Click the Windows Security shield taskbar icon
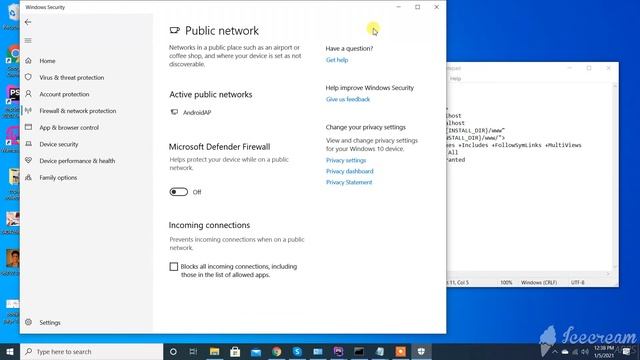640x360 pixels. click(x=421, y=351)
